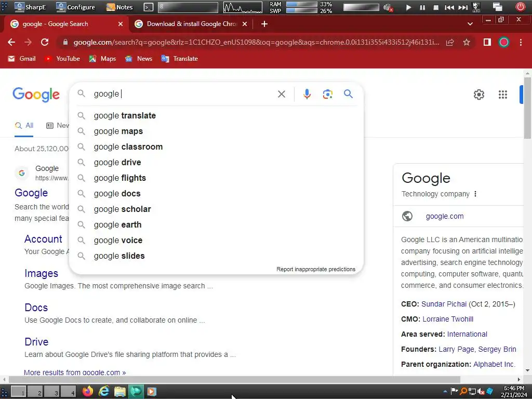This screenshot has height=399, width=532.
Task: Start voice search with the microphone icon
Action: 307,94
